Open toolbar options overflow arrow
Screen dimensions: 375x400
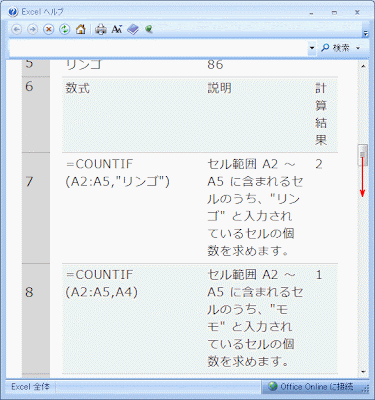point(366,33)
